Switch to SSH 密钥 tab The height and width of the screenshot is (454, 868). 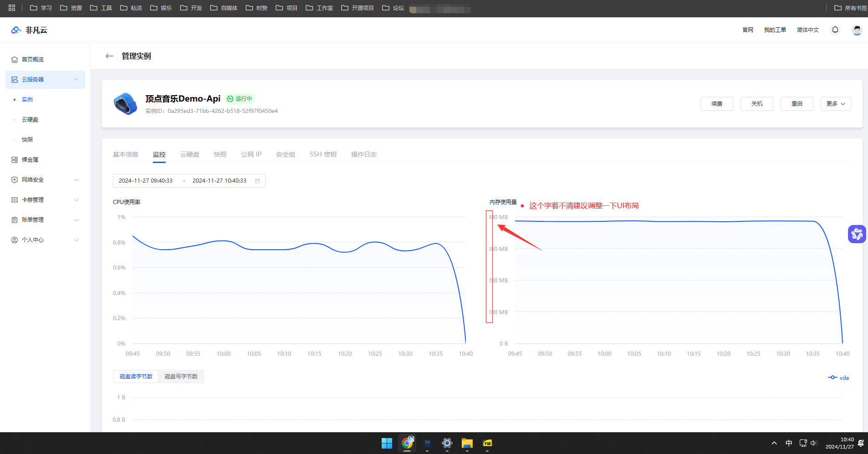click(323, 154)
